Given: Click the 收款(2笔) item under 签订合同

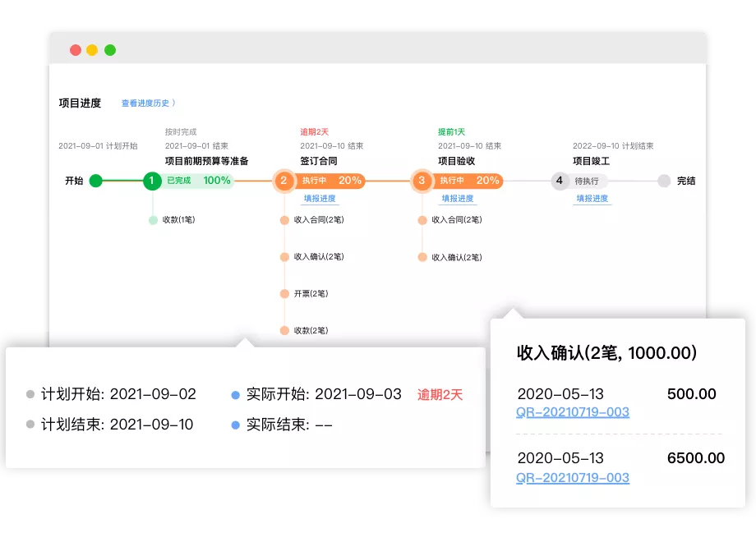Looking at the screenshot, I should point(310,329).
